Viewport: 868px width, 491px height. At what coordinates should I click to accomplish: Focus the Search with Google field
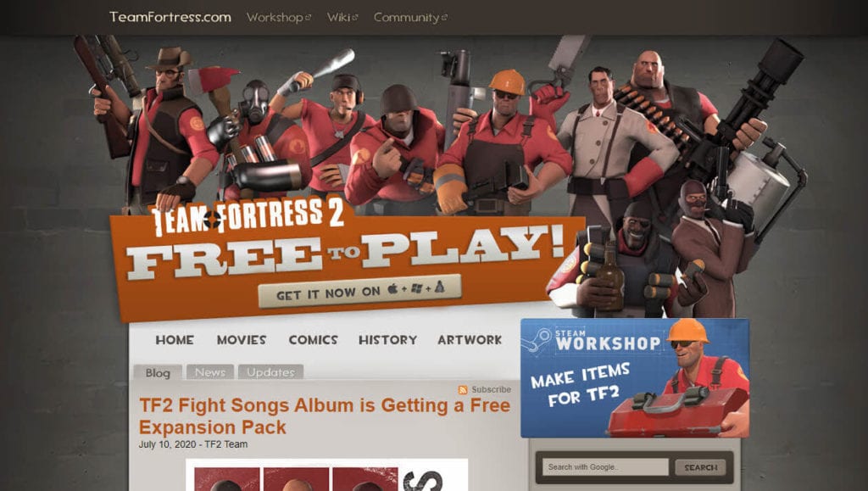[x=605, y=467]
